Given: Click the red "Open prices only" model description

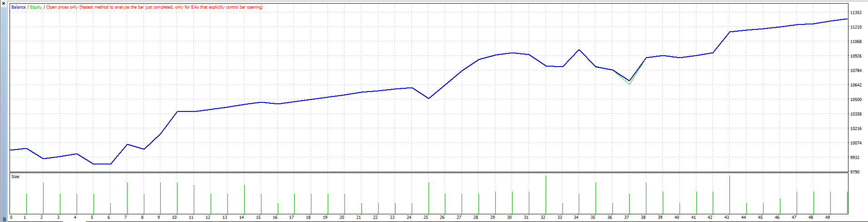Looking at the screenshot, I should 154,7.
